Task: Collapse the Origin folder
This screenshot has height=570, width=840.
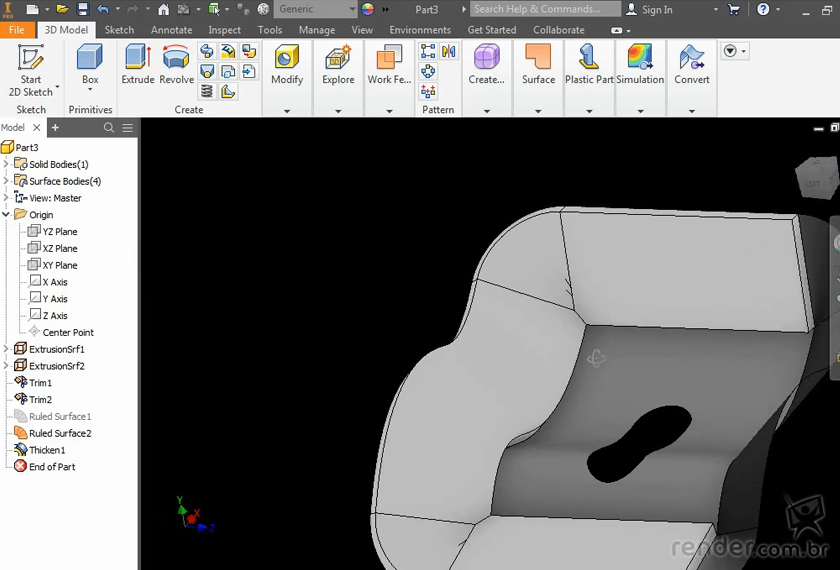Action: 6,215
